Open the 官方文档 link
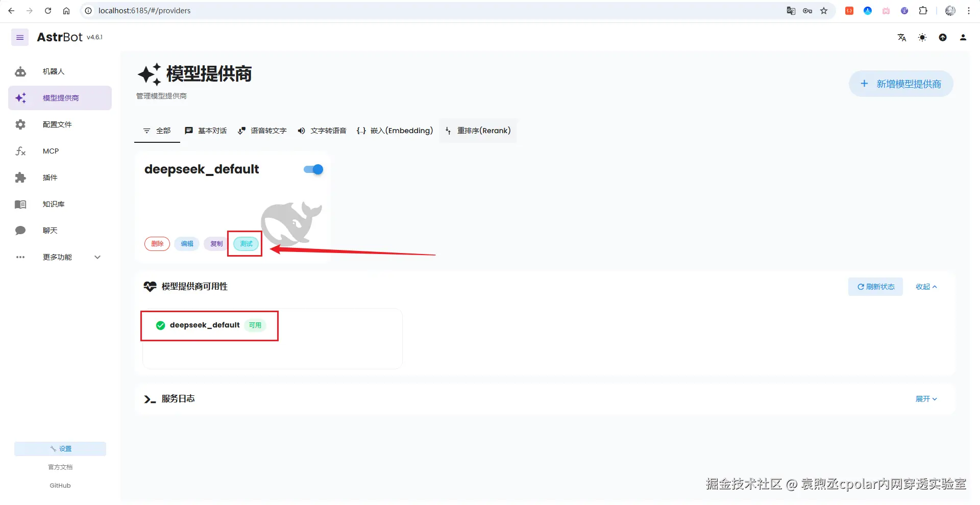This screenshot has height=505, width=980. click(x=60, y=467)
